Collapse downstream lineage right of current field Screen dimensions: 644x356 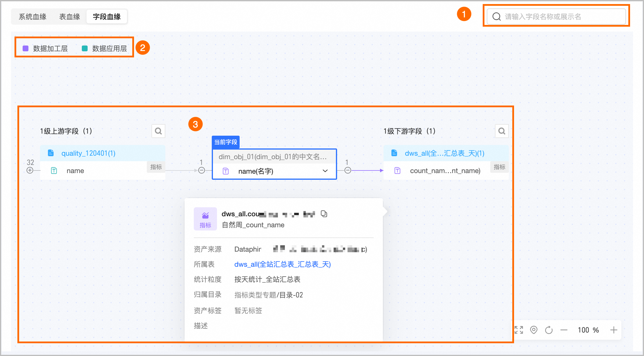[x=348, y=170]
